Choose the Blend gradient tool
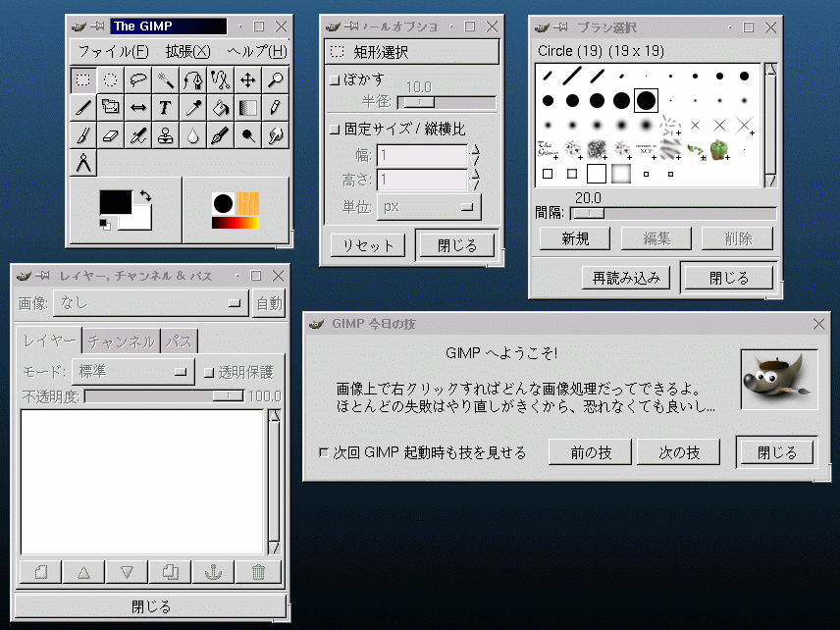This screenshot has height=630, width=840. (247, 108)
